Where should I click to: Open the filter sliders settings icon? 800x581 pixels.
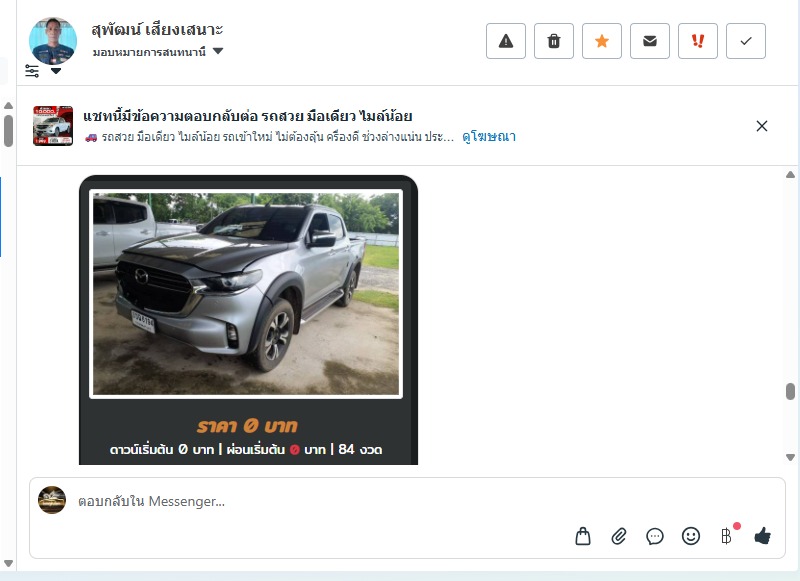[x=32, y=71]
